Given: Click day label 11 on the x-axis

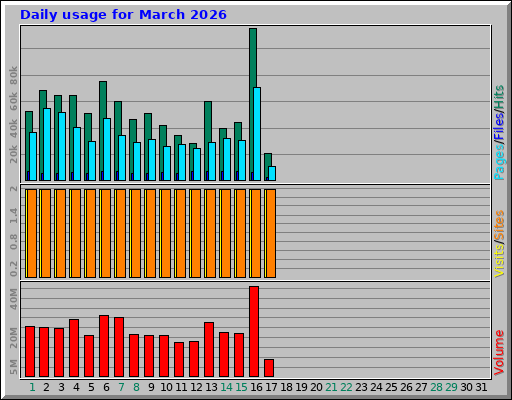Looking at the screenshot, I should 181,387.
